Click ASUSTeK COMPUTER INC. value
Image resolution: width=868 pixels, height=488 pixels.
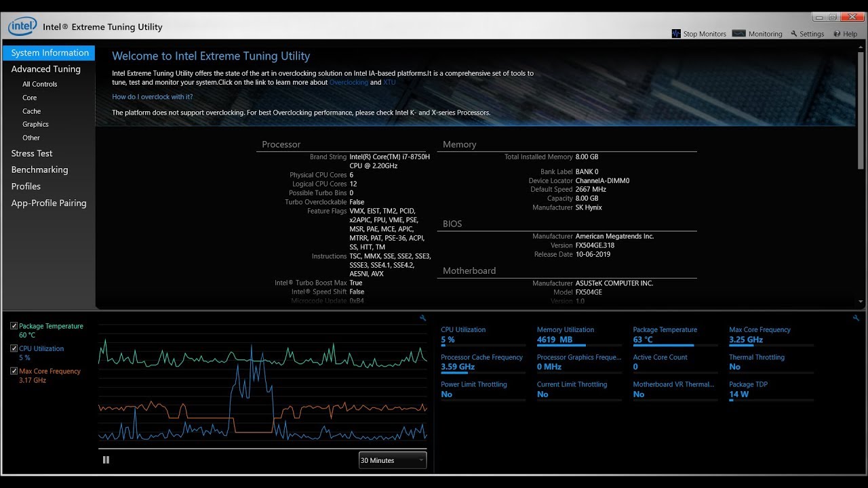coord(614,283)
